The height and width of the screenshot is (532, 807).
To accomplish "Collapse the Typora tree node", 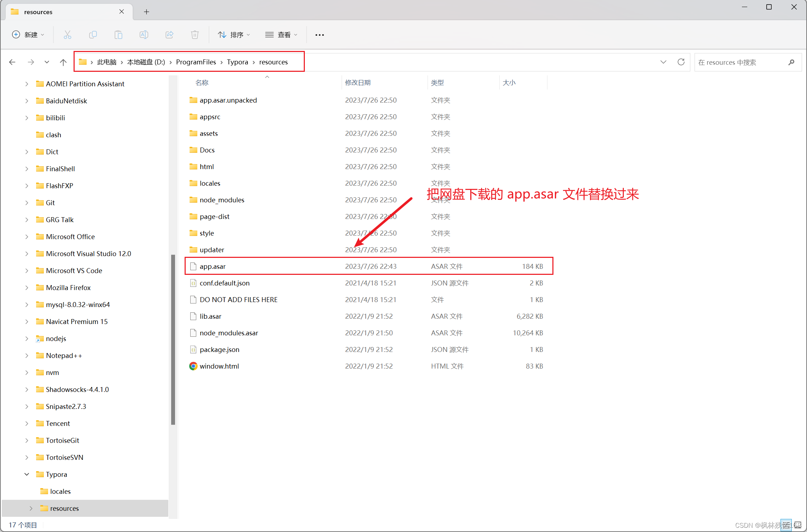I will 27,474.
